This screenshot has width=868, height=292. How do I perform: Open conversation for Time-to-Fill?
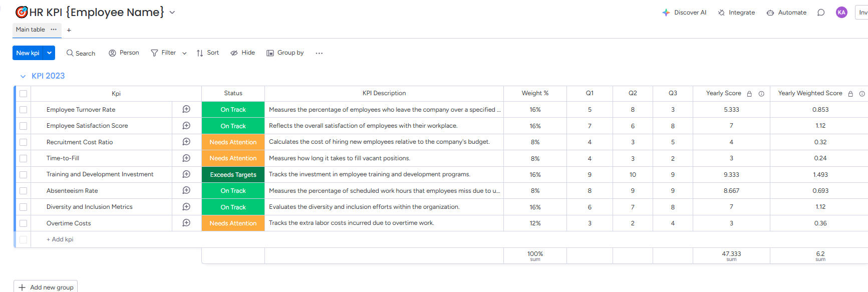click(186, 158)
